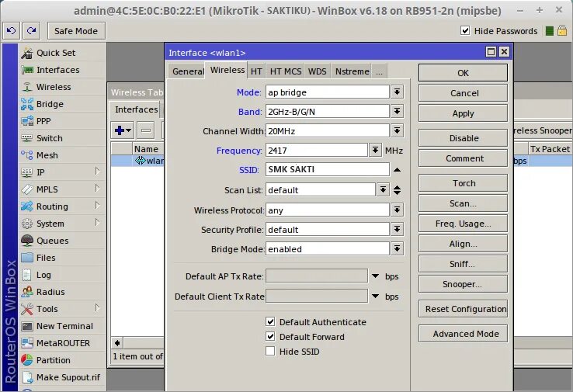
Task: Switch to the WDS tab
Action: (x=318, y=71)
